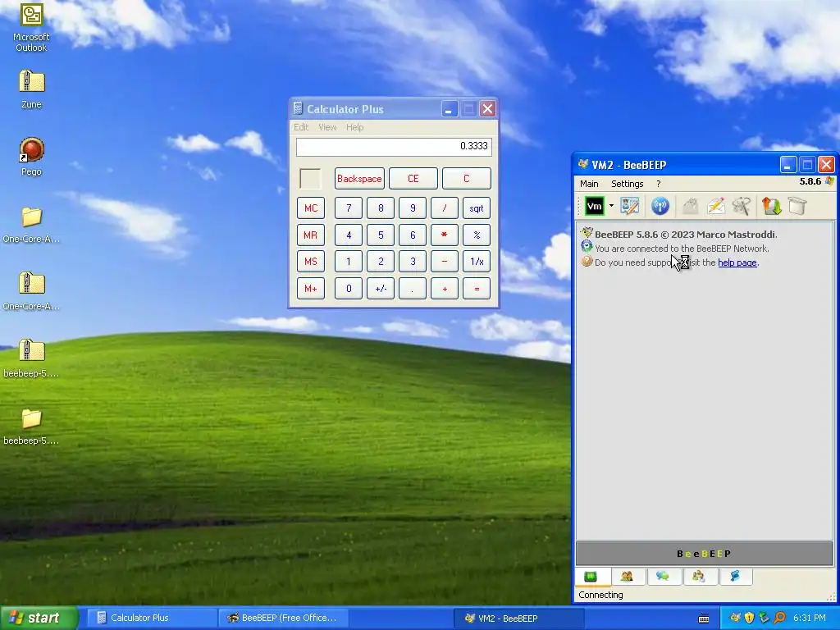Select the One-Core-A... folder desktop icon
This screenshot has width=840, height=630.
click(x=31, y=225)
